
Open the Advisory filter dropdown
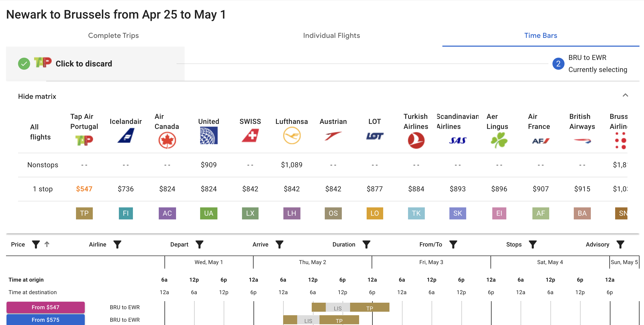coord(620,244)
